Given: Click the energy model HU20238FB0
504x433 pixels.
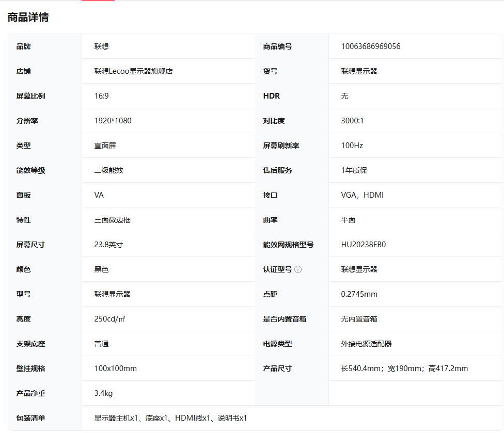Looking at the screenshot, I should tap(363, 245).
